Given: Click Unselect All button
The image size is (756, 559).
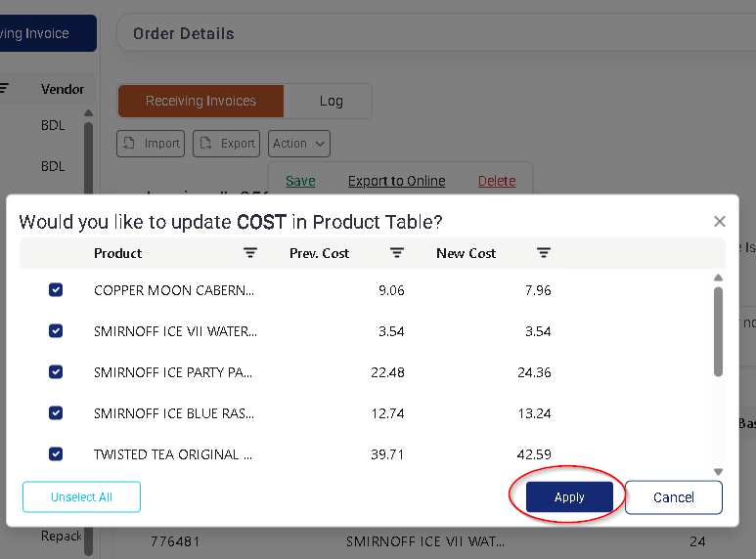Looking at the screenshot, I should [x=81, y=496].
